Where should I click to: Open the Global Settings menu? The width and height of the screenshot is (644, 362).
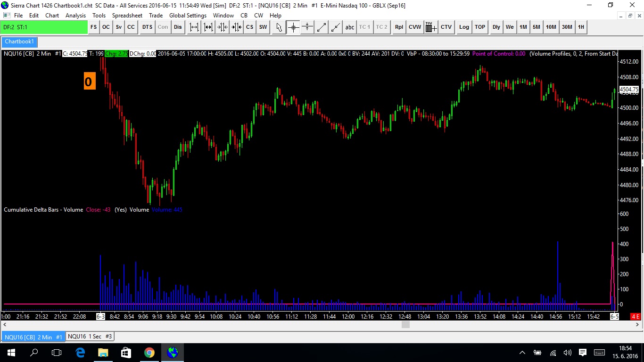188,16
